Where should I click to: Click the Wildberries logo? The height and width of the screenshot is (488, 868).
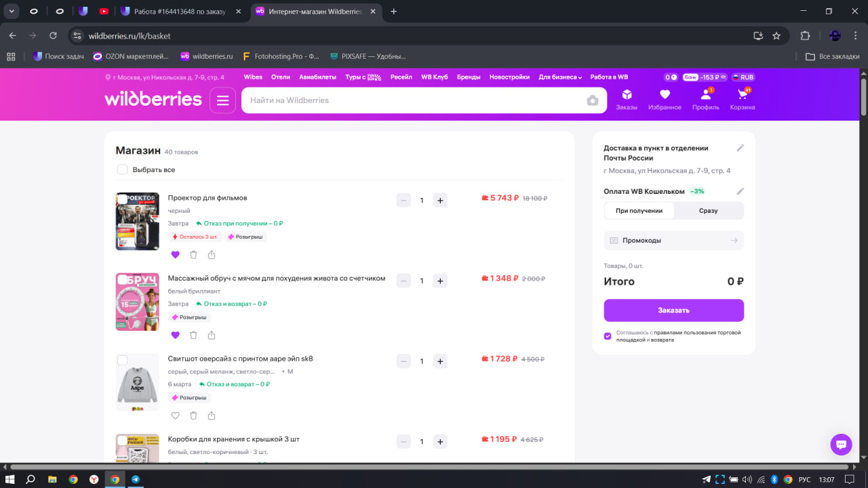point(153,100)
